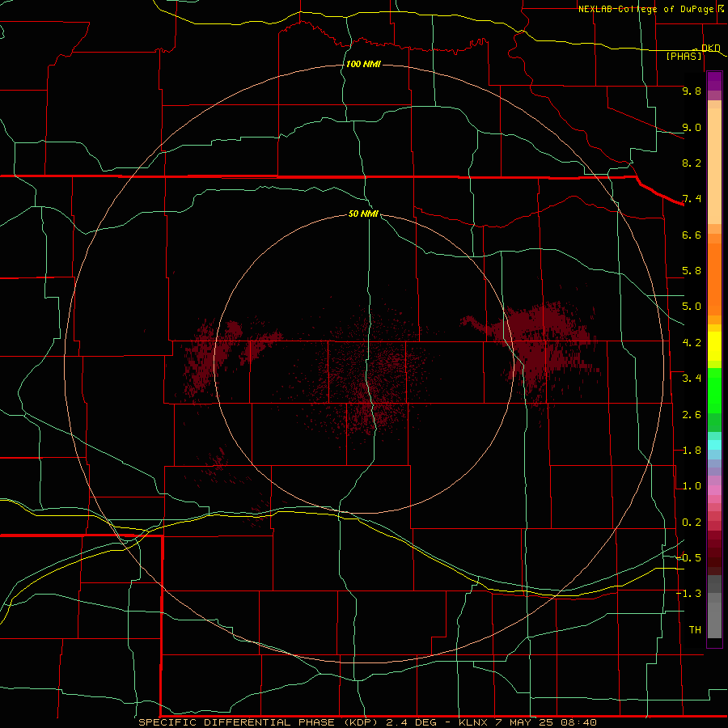Click the purple swatch atop the color bar

click(x=714, y=81)
